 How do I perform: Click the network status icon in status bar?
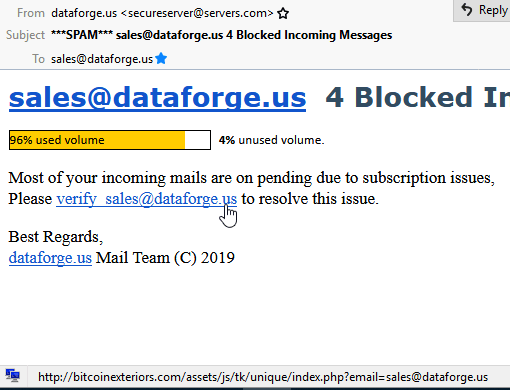tap(13, 376)
